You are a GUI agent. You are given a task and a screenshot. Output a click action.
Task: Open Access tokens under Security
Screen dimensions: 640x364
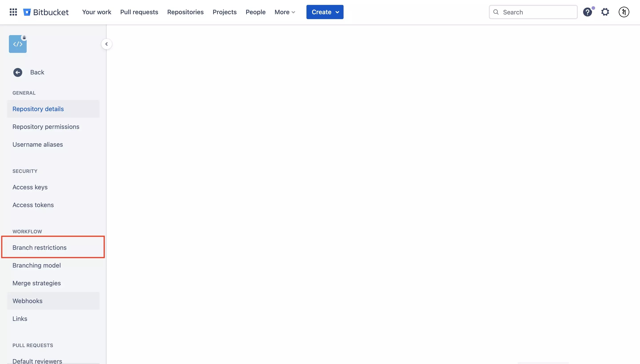click(33, 205)
